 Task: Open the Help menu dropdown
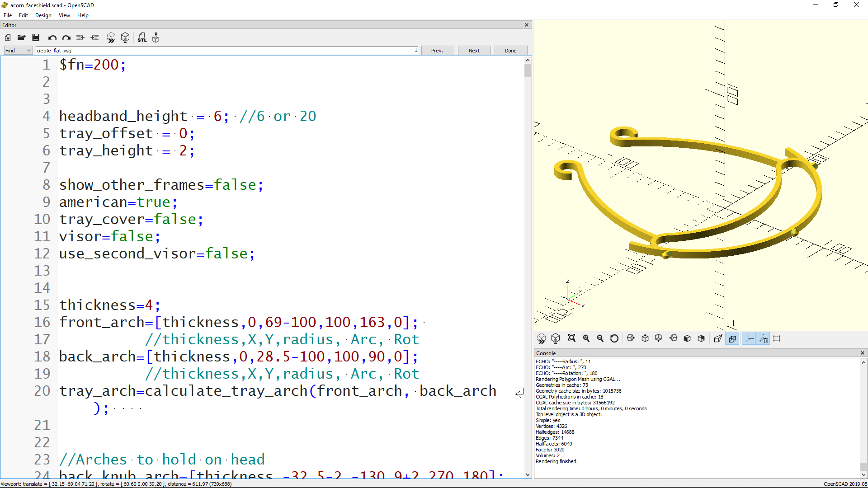[x=83, y=15]
